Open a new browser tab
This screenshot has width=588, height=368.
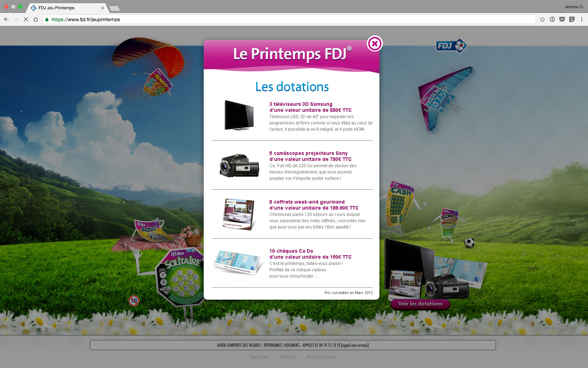coord(114,8)
